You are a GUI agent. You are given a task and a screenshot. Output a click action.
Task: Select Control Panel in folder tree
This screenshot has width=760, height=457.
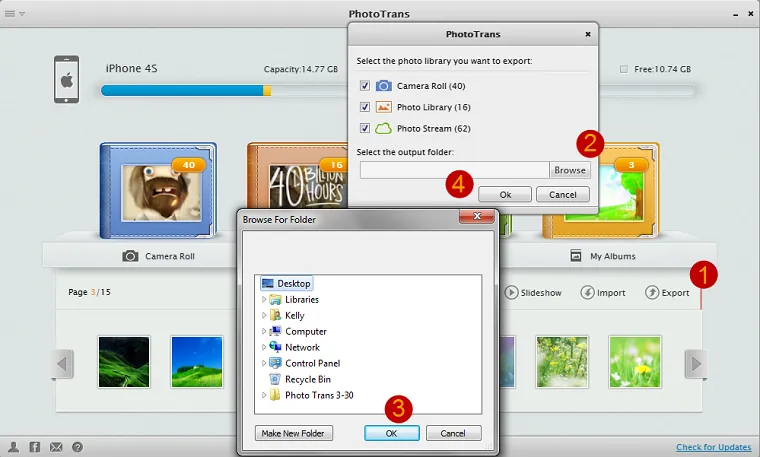(x=312, y=363)
